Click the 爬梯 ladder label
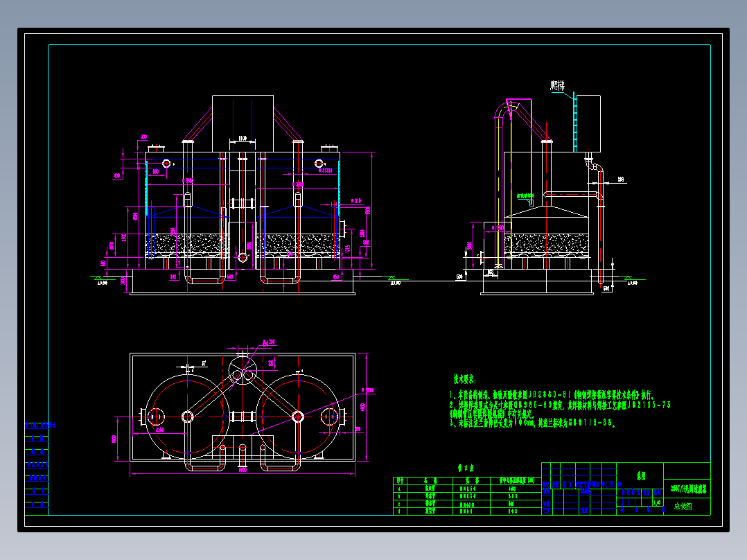 point(557,86)
